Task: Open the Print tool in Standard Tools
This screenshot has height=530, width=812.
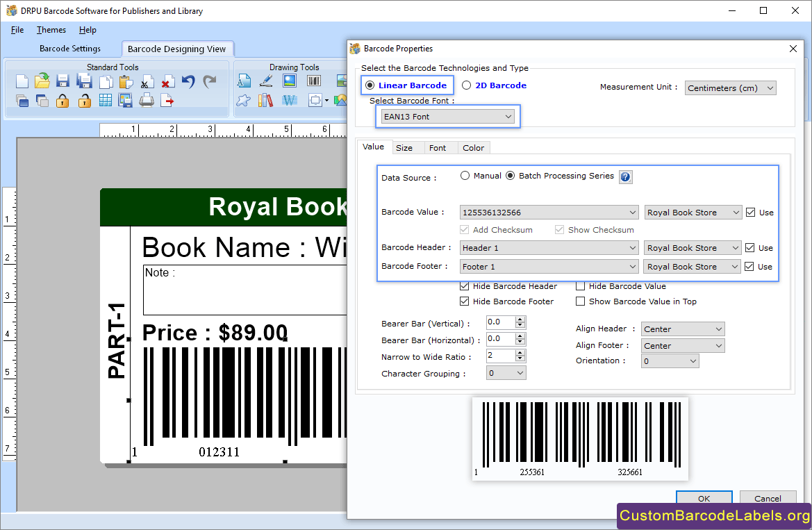Action: (x=147, y=100)
